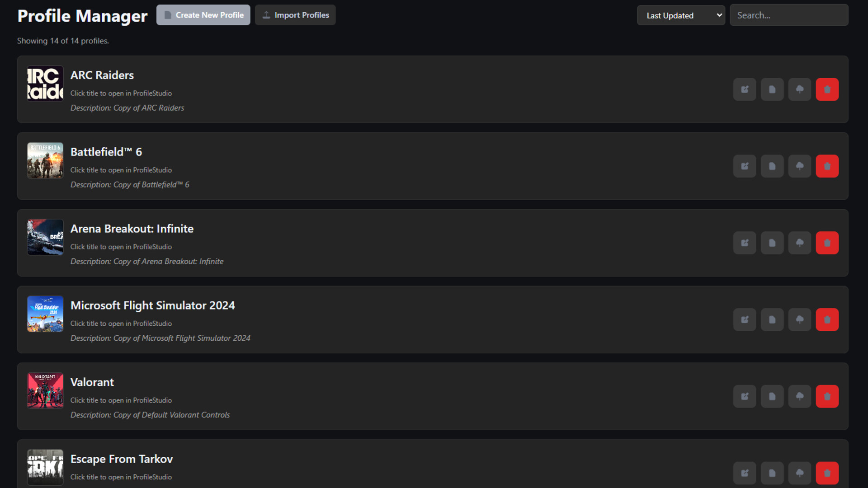Copy the Escape From Tarkov profile

[772, 473]
